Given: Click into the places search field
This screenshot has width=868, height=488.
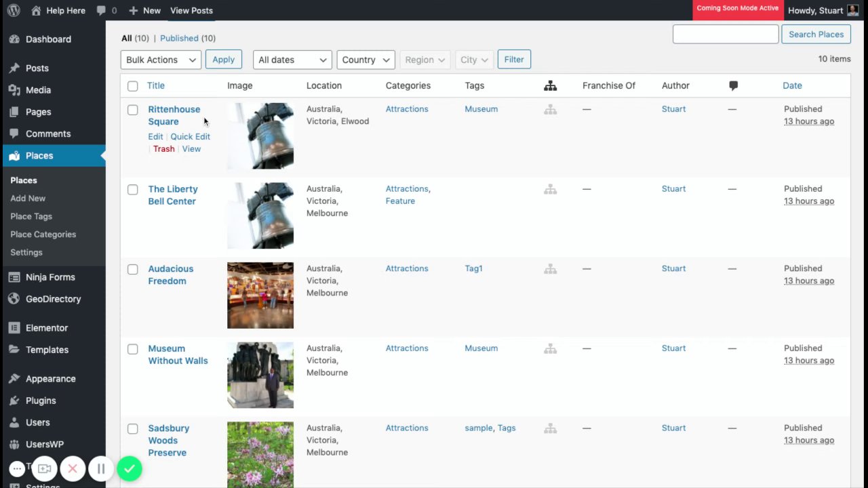Looking at the screenshot, I should (x=725, y=34).
